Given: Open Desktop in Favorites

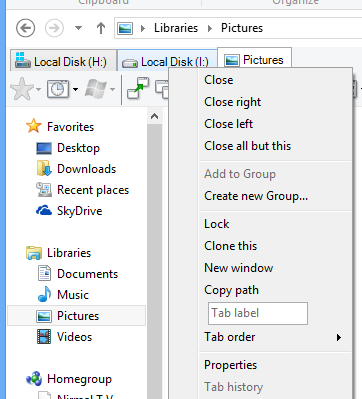Looking at the screenshot, I should click(x=78, y=148).
